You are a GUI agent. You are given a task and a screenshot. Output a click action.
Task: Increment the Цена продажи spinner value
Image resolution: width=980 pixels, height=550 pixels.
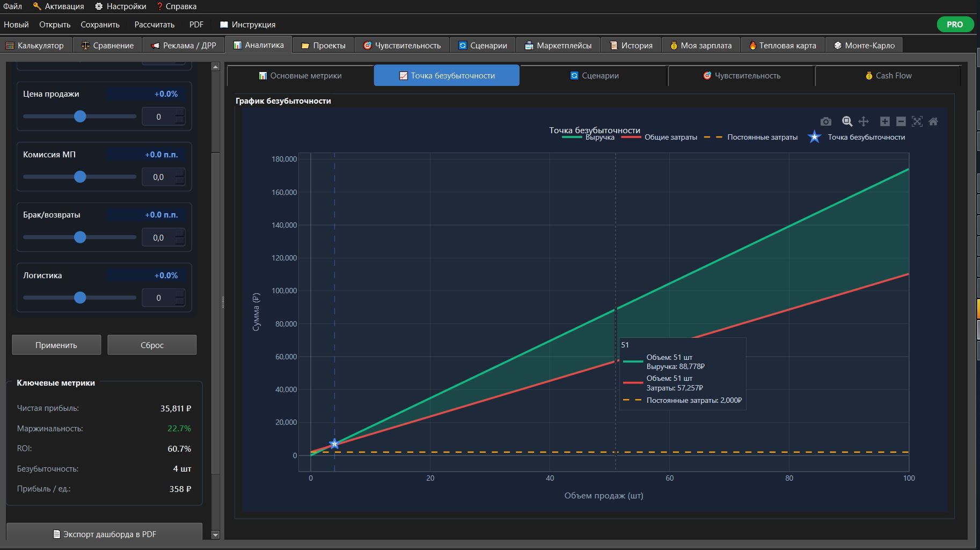[180, 113]
